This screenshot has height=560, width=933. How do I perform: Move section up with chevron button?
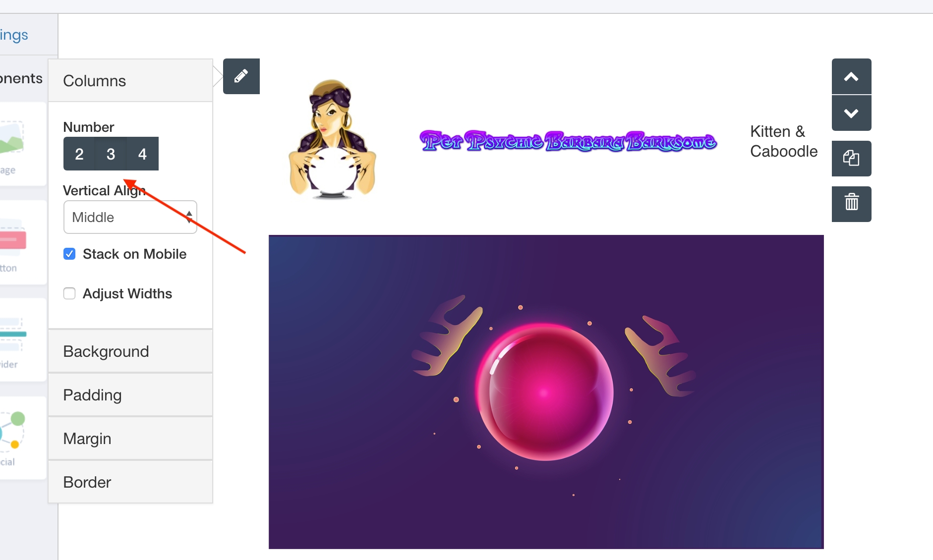point(851,76)
